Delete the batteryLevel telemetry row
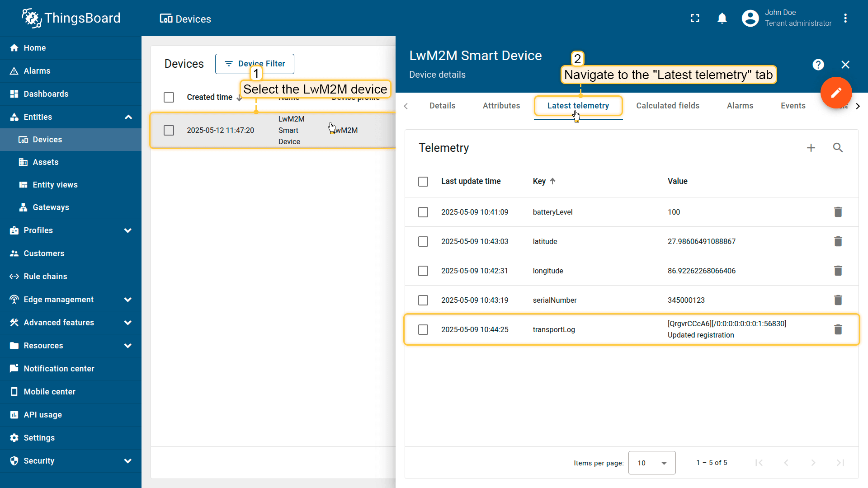 point(838,212)
